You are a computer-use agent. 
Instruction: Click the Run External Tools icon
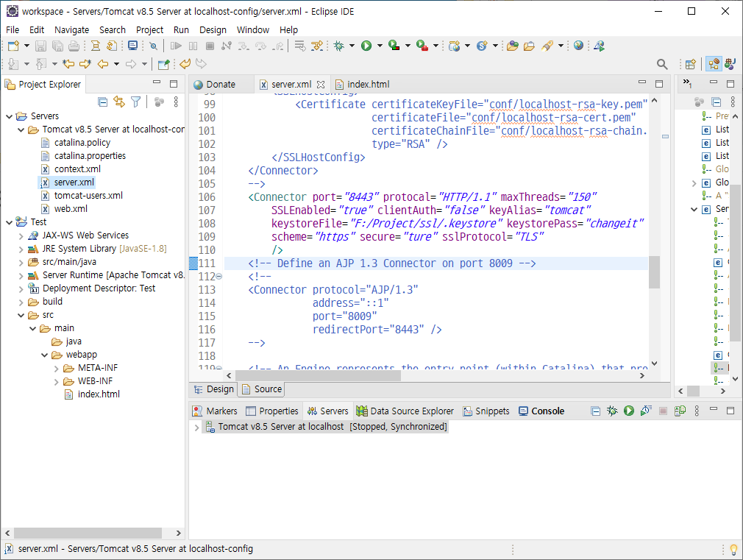pyautogui.click(x=422, y=46)
